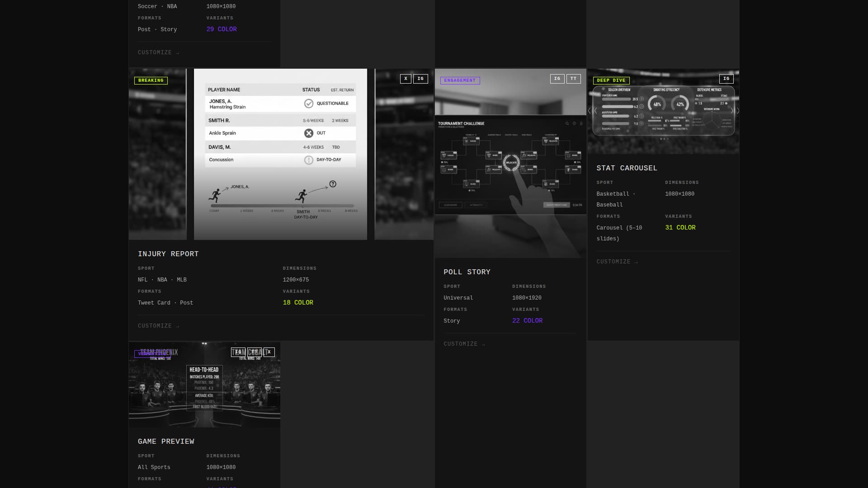Click the 1080×1920 dimensions value

tap(527, 298)
